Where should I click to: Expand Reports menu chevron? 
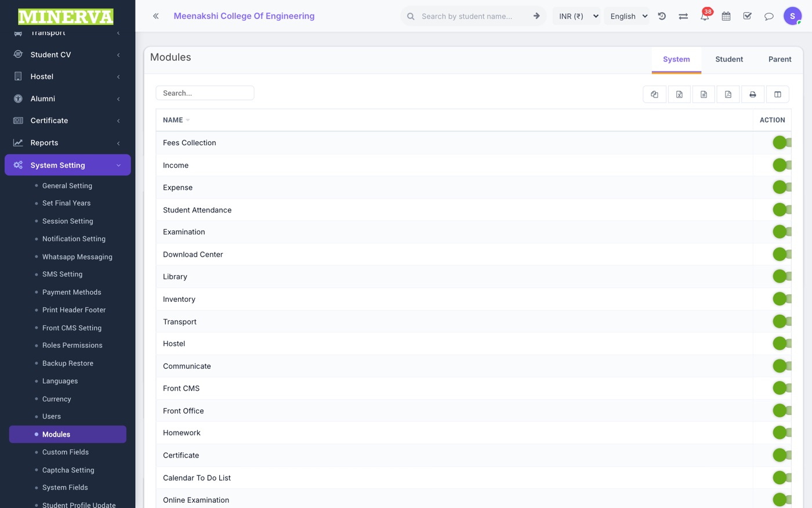pos(118,143)
